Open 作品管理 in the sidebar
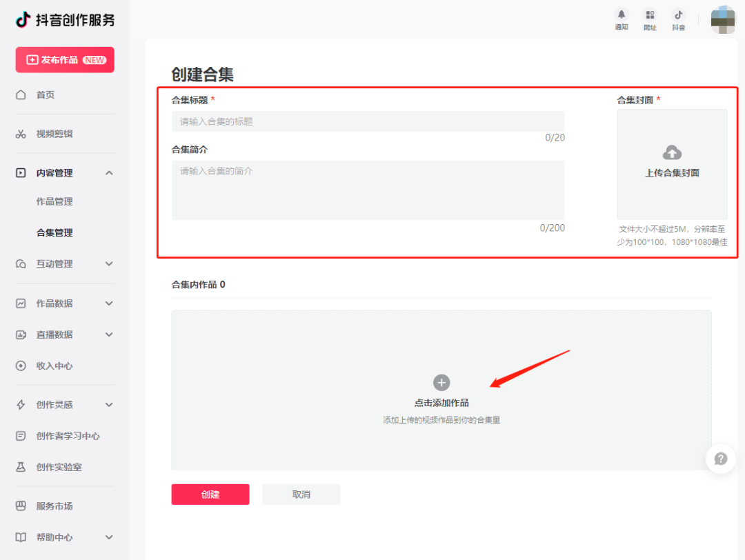This screenshot has height=560, width=745. coord(54,201)
